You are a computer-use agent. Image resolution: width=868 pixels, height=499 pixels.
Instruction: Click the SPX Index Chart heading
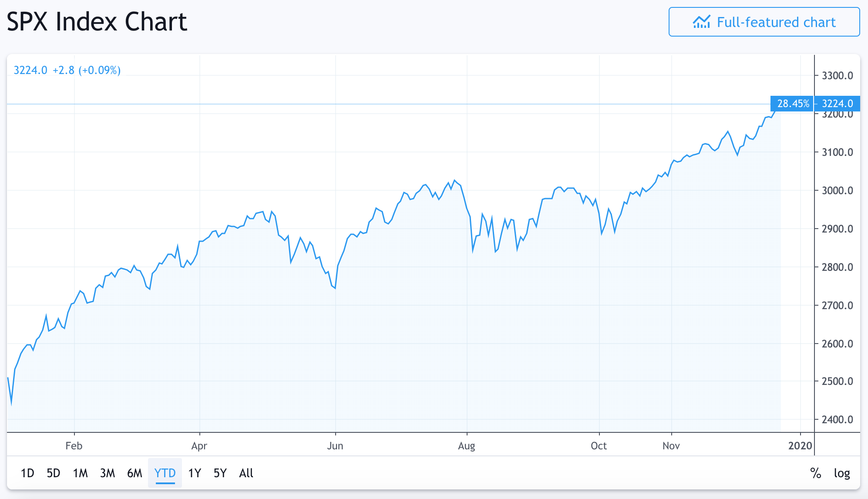tap(97, 22)
